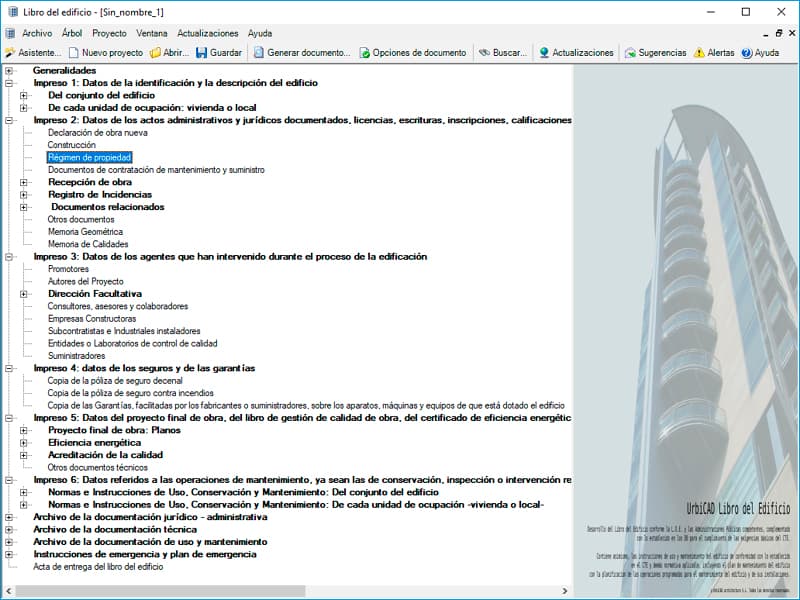Expand the Recepción de obra node
This screenshot has height=600, width=800.
23,182
